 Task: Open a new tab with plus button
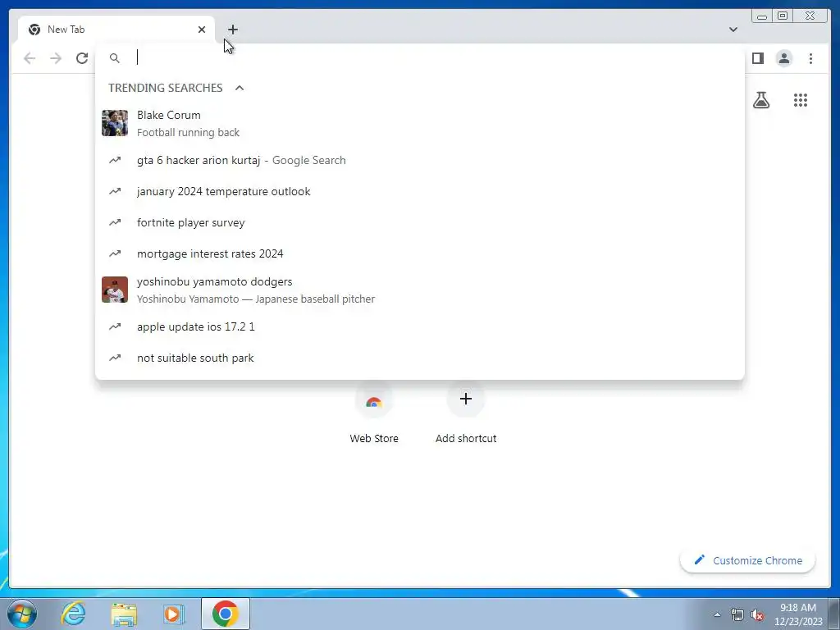coord(232,30)
